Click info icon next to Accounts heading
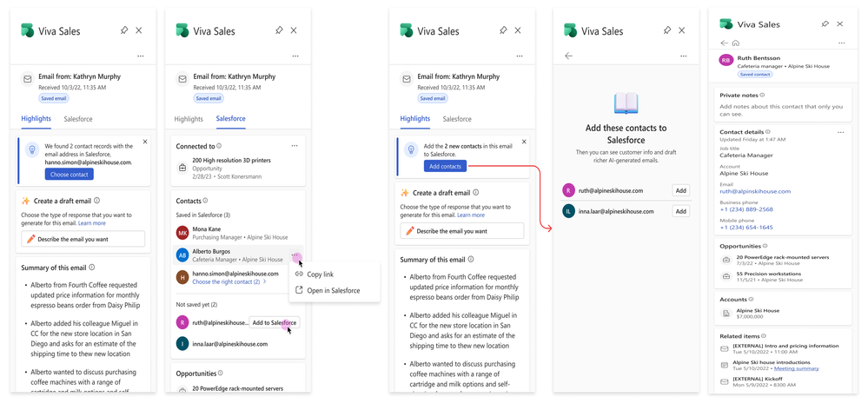The image size is (868, 410). 751,300
